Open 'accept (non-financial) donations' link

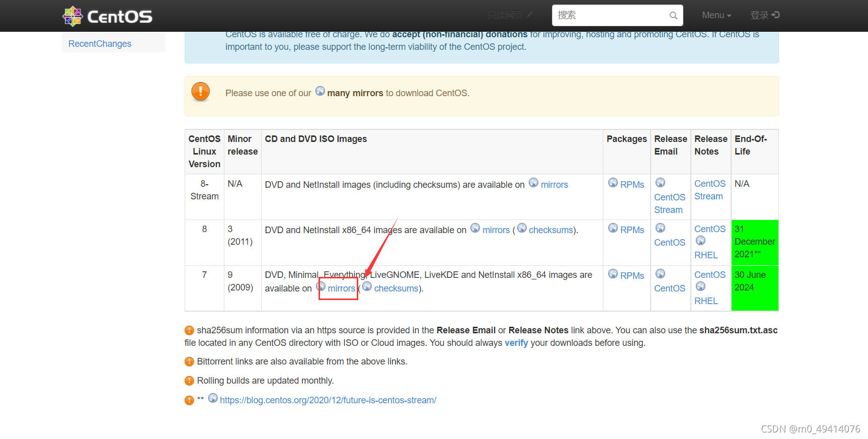coord(460,34)
